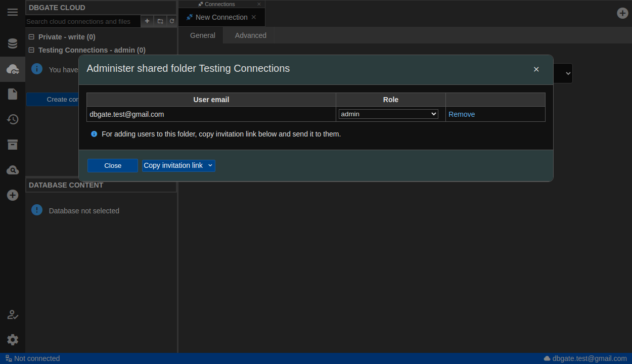Click Remove link for dbgate.test@gmail.com
Viewport: 632px width, 364px height.
pos(461,114)
